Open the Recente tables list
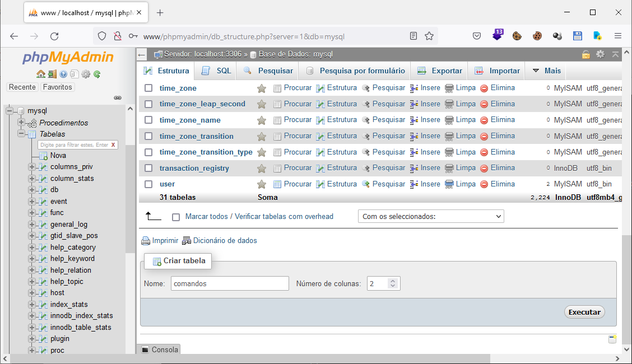 click(22, 87)
